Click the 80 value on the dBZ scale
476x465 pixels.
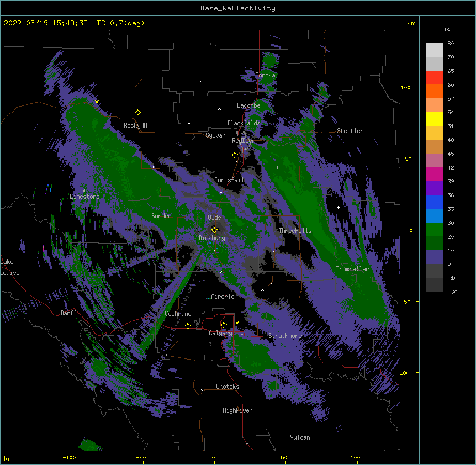click(x=451, y=44)
